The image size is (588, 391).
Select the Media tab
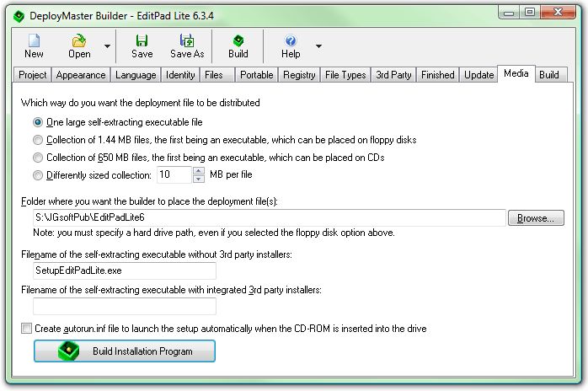tap(516, 73)
